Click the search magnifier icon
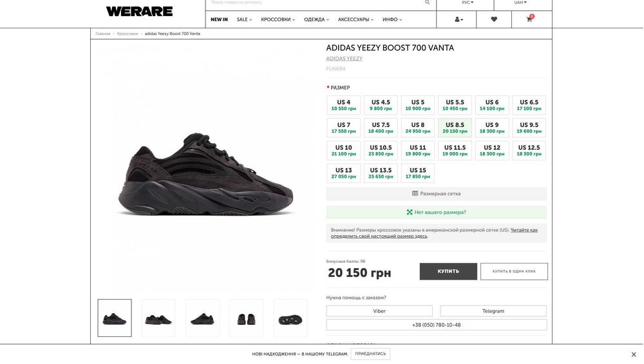The height and width of the screenshot is (364, 644). [427, 3]
